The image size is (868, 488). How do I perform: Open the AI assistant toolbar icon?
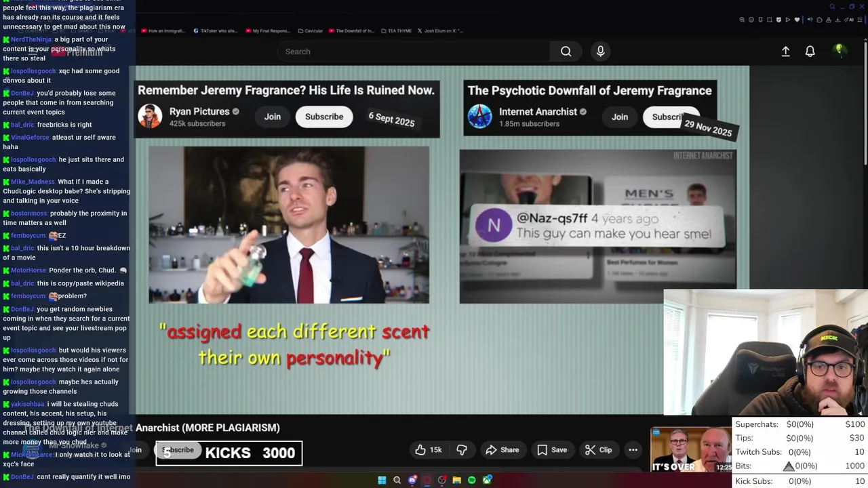pyautogui.click(x=849, y=20)
